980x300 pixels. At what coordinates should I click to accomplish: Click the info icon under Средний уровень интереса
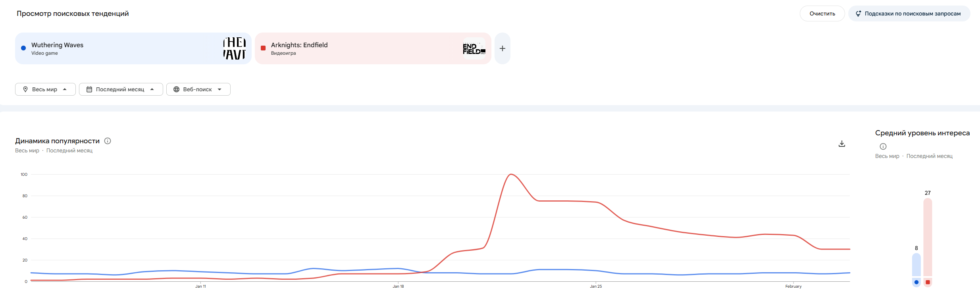coord(883,146)
